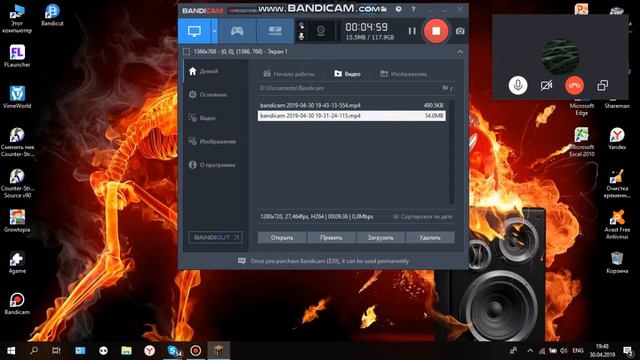Open sort by date option
The image size is (640, 360).
pos(422,217)
